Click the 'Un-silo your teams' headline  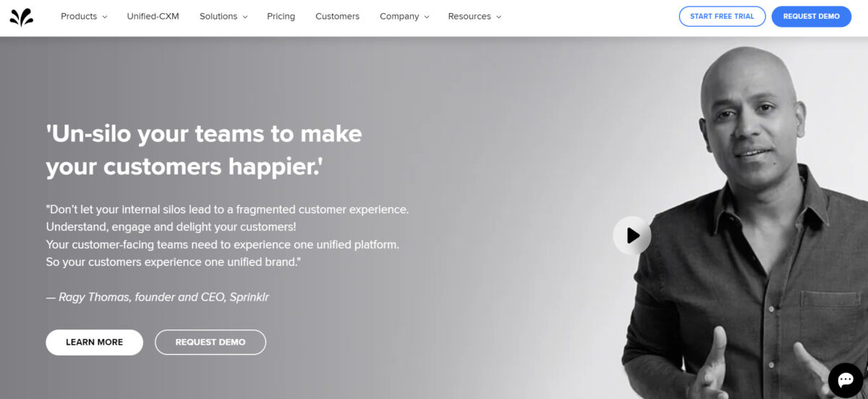click(204, 150)
